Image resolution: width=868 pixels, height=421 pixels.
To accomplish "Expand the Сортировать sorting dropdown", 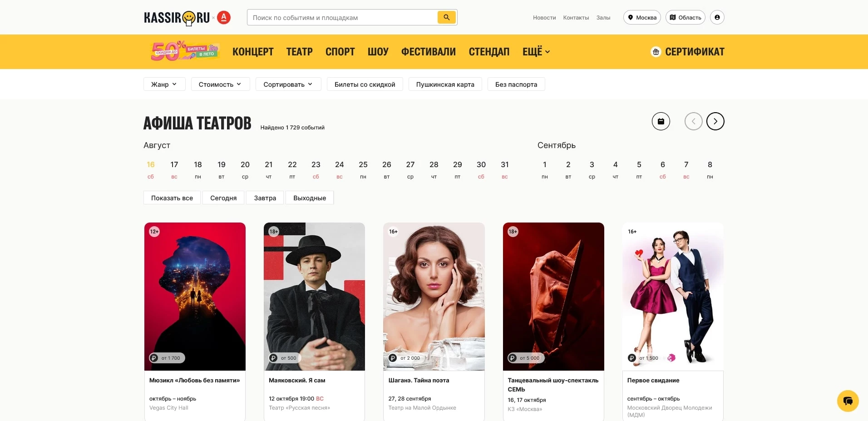I will (x=288, y=84).
